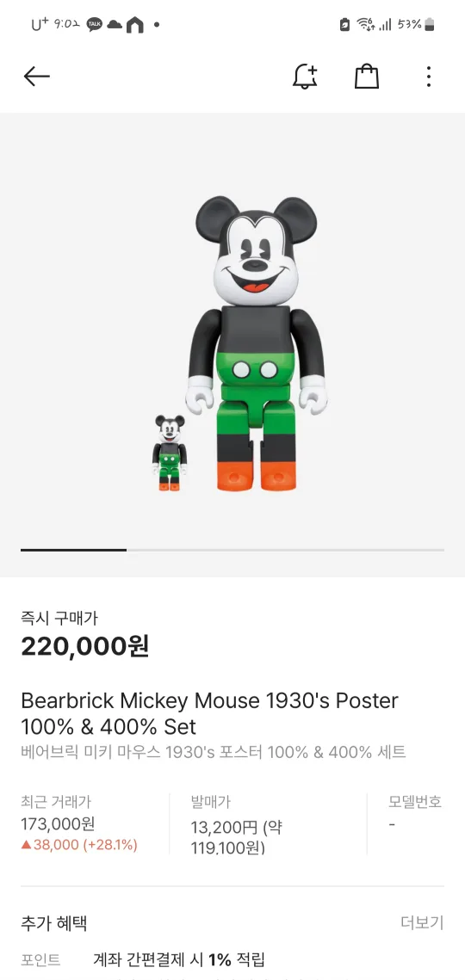Expand 추가 혜택 with 더보기
The height and width of the screenshot is (980, 465).
(x=422, y=922)
